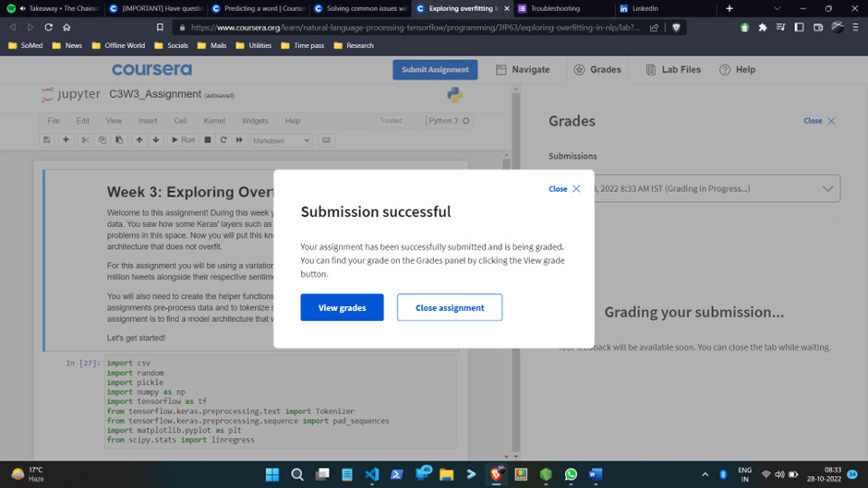This screenshot has width=868, height=488.
Task: Open the Markdown cell type dropdown
Action: click(x=282, y=140)
